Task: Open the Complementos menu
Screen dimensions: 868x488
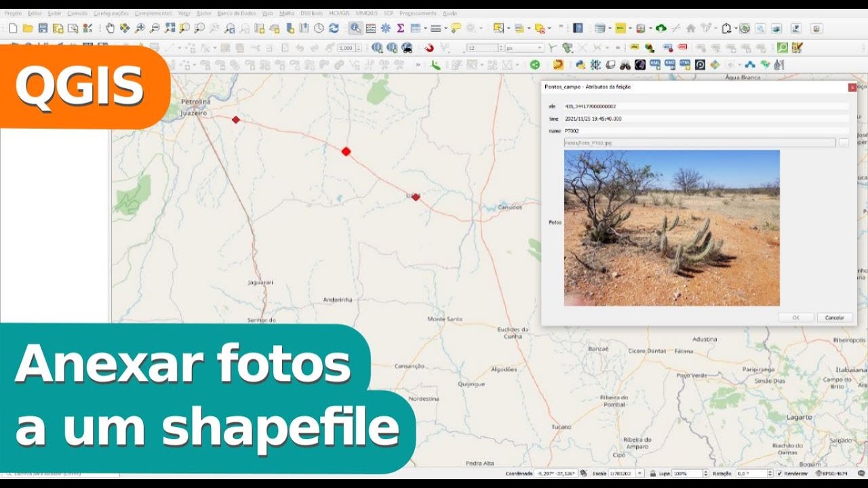Action: [x=153, y=13]
